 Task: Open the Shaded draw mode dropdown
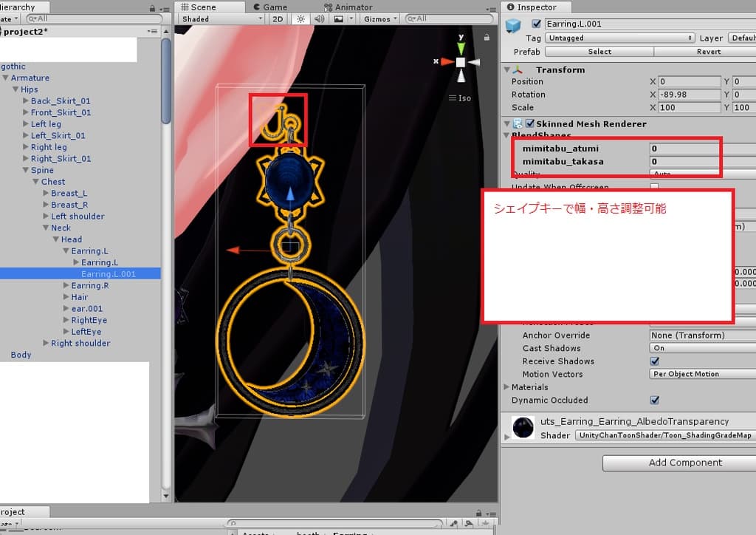[221, 19]
